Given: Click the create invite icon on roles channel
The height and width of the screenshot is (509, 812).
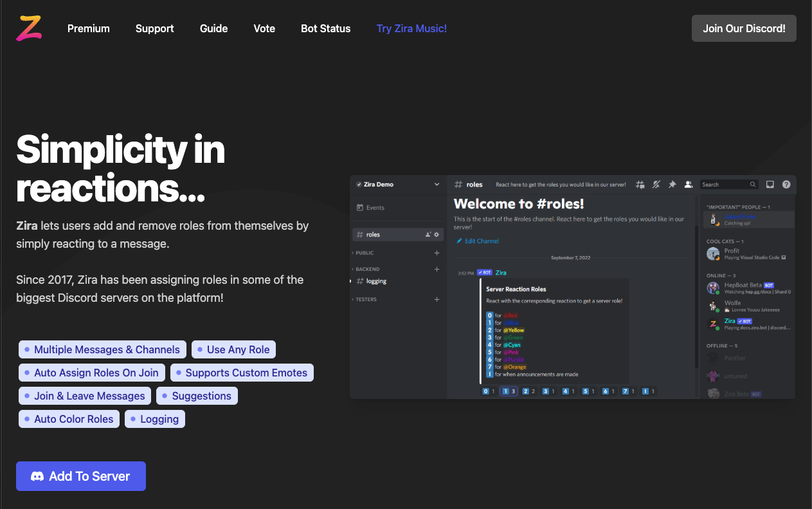Looking at the screenshot, I should point(428,235).
